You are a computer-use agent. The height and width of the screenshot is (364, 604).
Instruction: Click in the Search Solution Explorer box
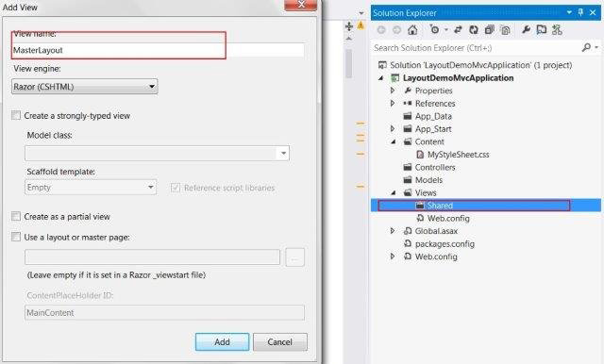(476, 48)
